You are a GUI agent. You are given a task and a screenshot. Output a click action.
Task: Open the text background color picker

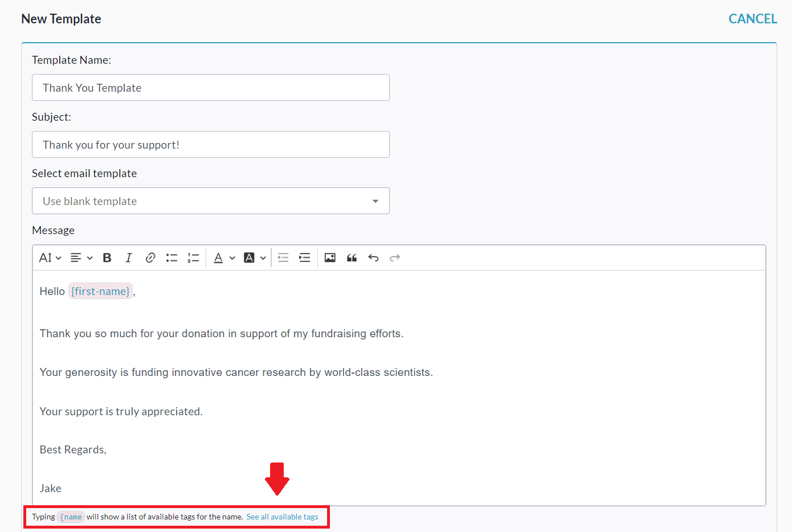[255, 258]
